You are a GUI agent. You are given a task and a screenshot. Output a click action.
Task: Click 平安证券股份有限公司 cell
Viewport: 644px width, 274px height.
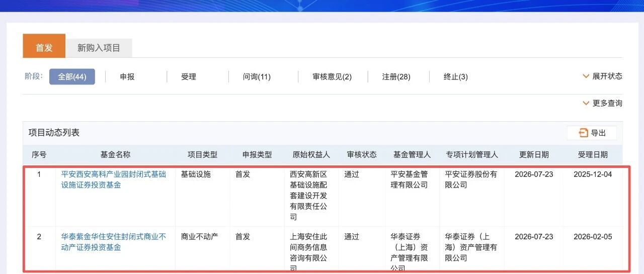click(471, 179)
